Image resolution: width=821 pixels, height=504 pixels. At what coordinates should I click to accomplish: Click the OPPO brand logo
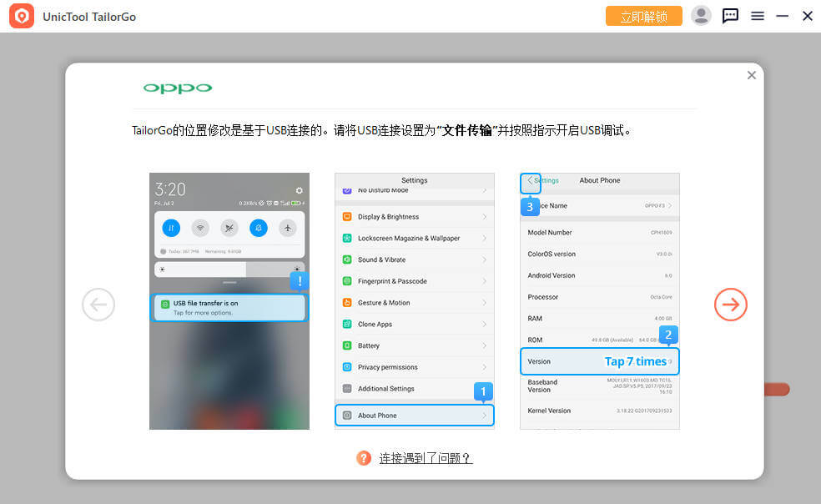coord(178,88)
